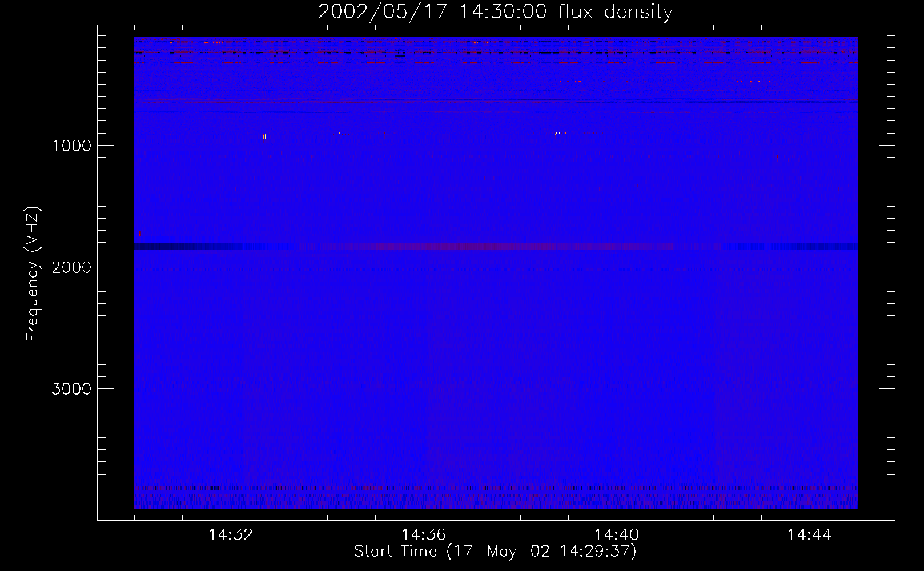The image size is (924, 571).
Task: Click the 14:44 time axis label
Action: pos(809,535)
